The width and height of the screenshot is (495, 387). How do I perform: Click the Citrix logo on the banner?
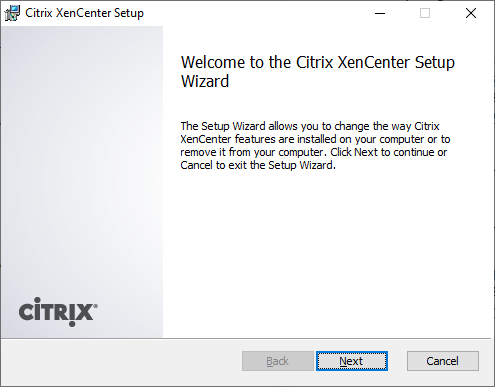58,312
